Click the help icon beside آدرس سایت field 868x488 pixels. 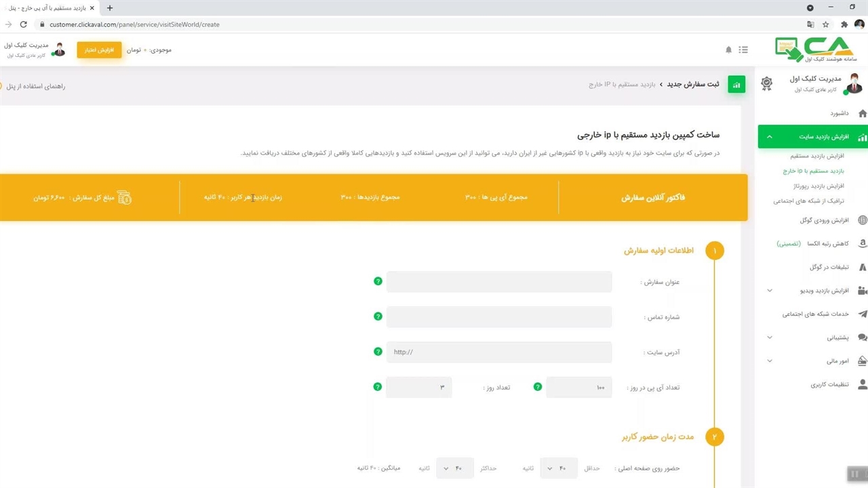378,352
